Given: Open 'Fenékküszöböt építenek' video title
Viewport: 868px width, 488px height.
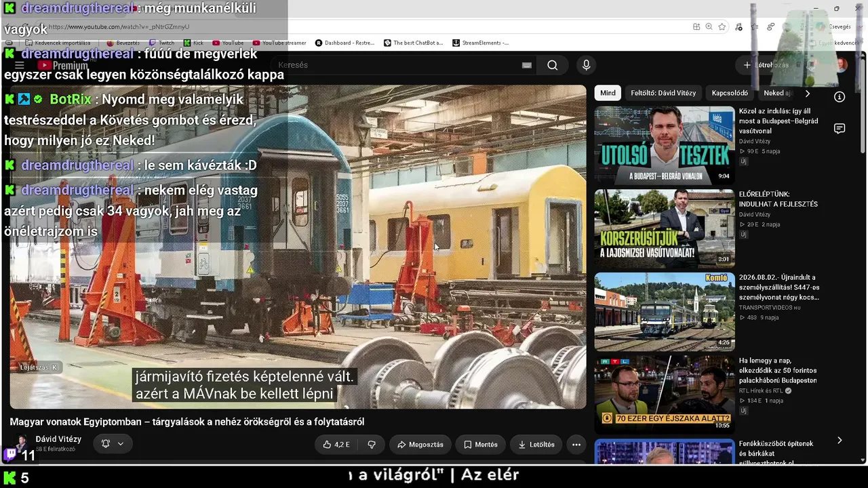Looking at the screenshot, I should click(x=776, y=453).
